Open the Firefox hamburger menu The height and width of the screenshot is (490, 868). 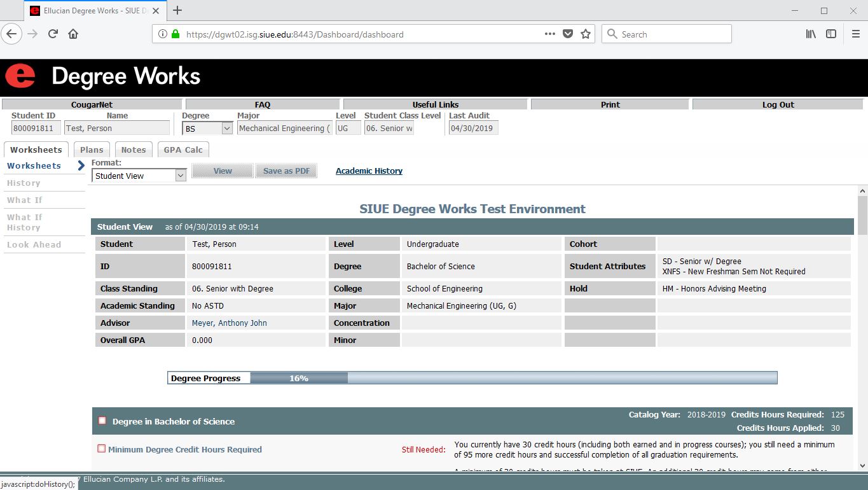coord(855,34)
